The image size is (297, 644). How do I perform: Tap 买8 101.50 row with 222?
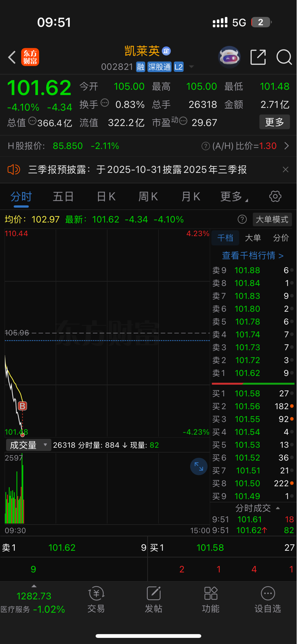(253, 483)
